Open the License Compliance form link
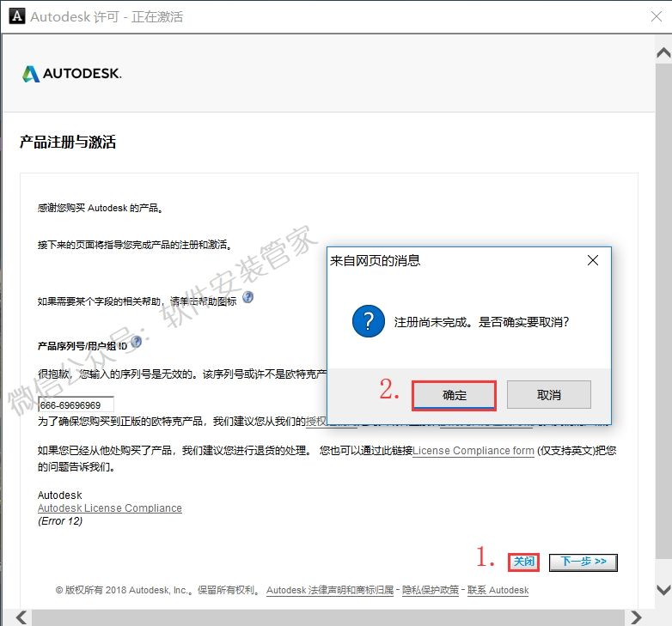 coord(473,451)
